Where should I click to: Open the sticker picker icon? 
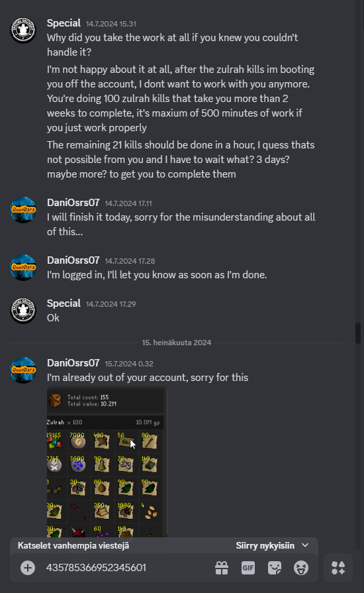pos(275,568)
